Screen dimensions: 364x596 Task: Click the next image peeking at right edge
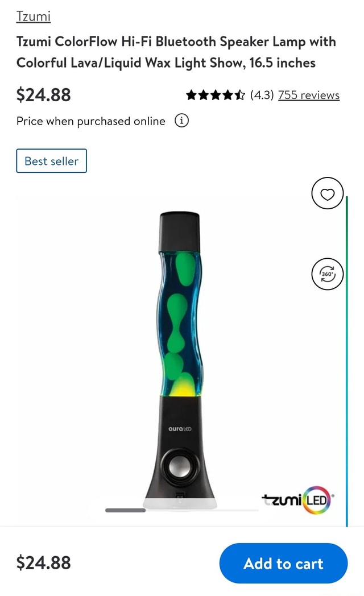346,361
